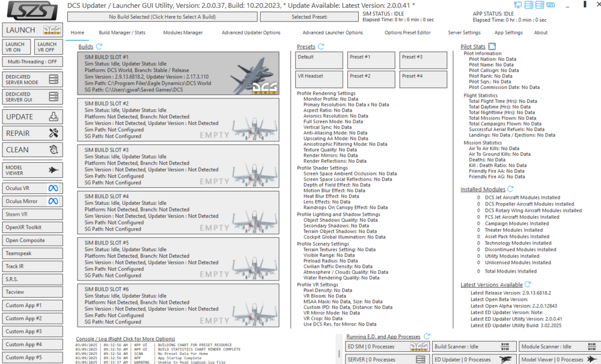Launch Custom App #1

click(x=32, y=305)
